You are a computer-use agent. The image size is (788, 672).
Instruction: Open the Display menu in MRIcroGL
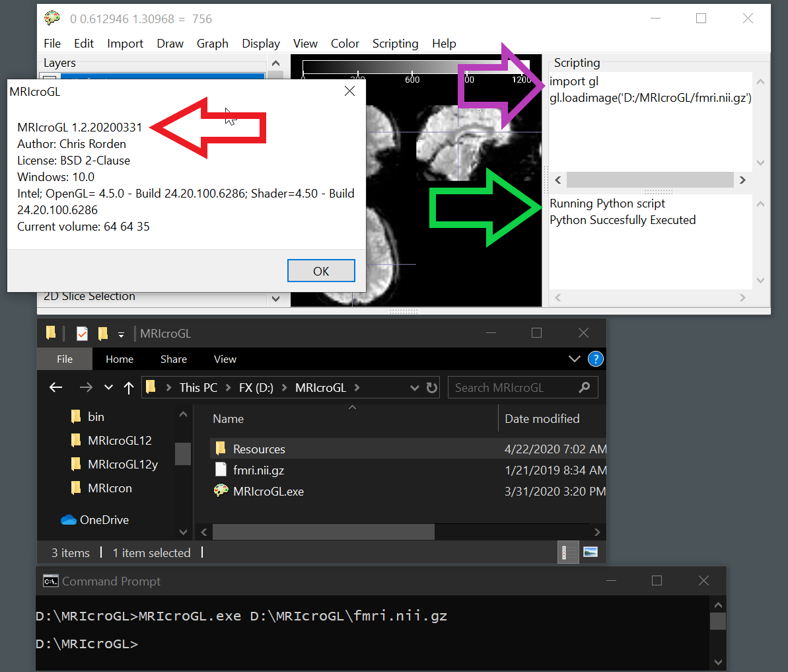[260, 44]
